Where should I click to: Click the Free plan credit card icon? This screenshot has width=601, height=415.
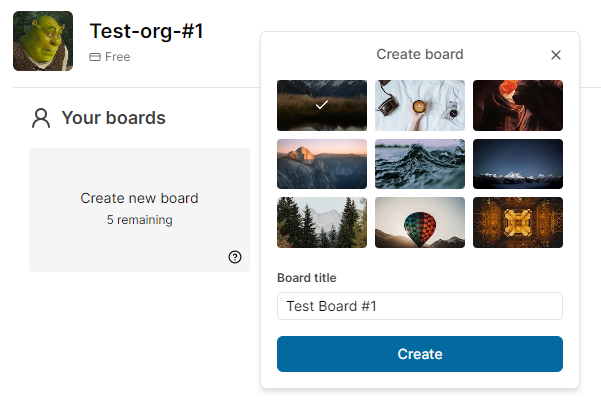[95, 57]
